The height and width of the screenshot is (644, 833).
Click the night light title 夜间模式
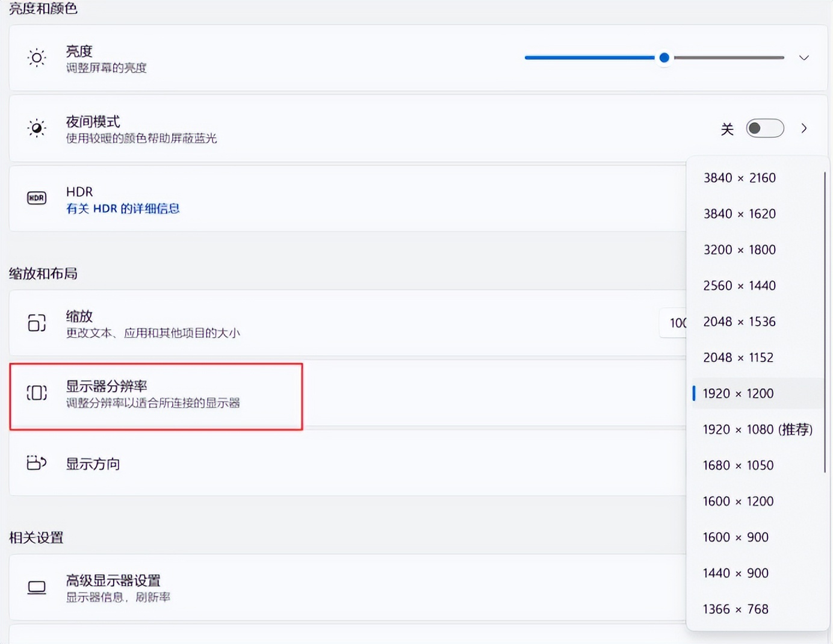click(93, 122)
